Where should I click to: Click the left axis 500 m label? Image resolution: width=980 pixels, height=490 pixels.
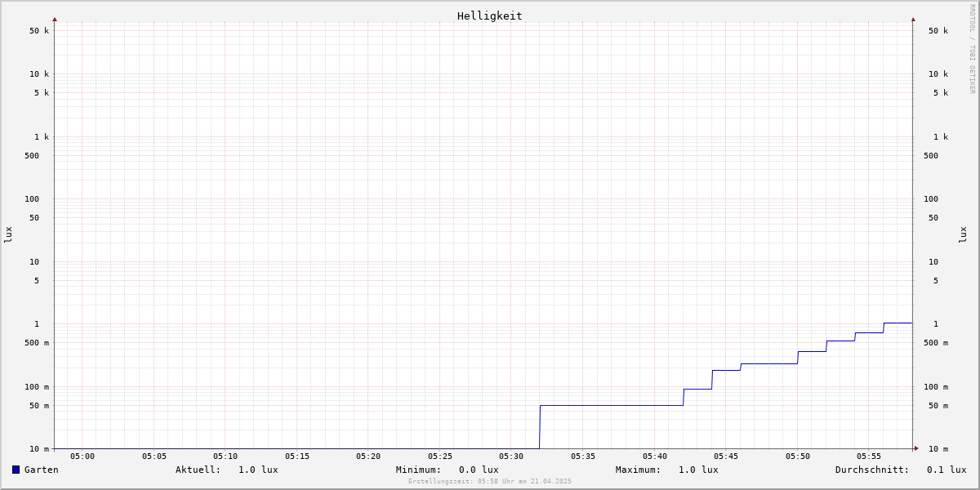(37, 343)
